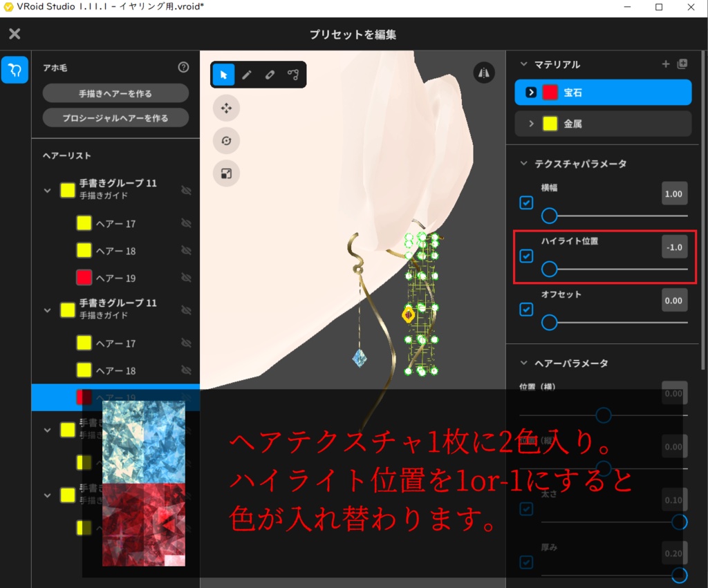Switch to the pen drawing tool
Image resolution: width=708 pixels, height=588 pixels.
[247, 74]
